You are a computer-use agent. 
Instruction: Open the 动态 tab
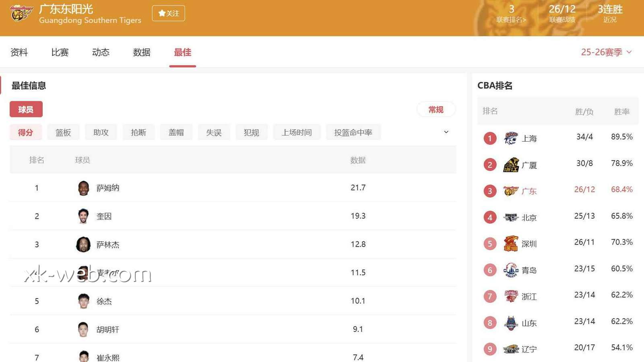tap(101, 52)
